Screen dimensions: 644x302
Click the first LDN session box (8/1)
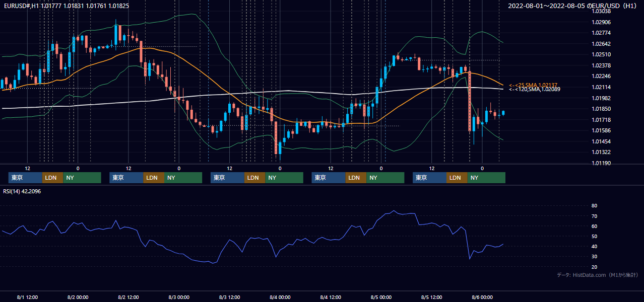tap(52, 178)
